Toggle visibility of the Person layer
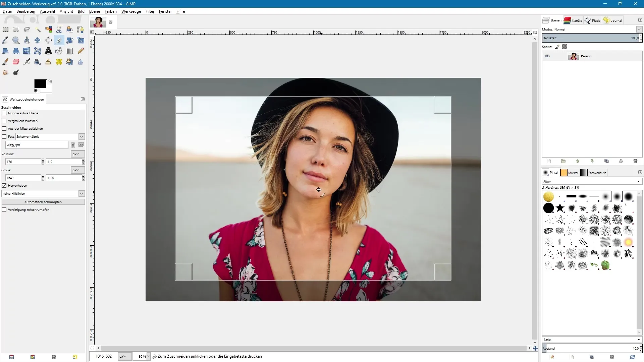The height and width of the screenshot is (362, 644). (547, 56)
